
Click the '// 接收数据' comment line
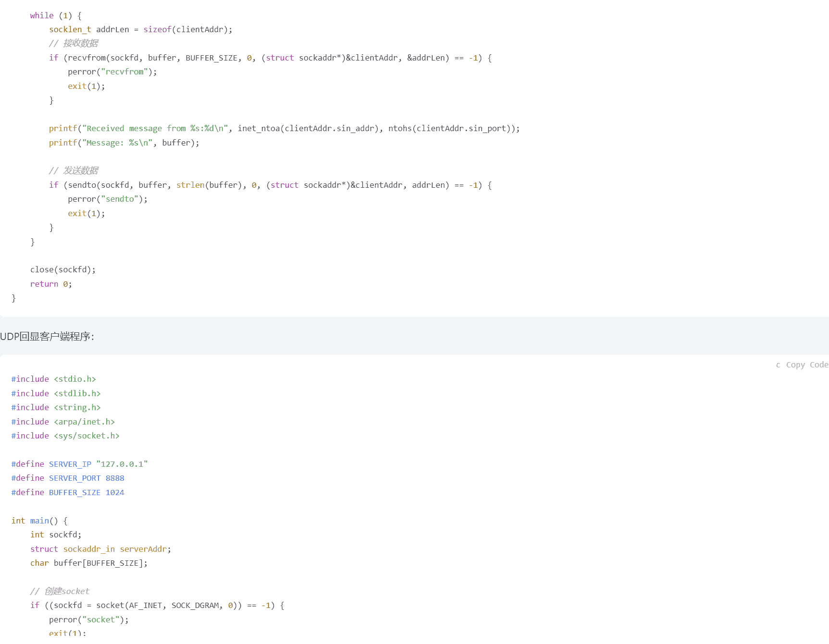pyautogui.click(x=74, y=44)
